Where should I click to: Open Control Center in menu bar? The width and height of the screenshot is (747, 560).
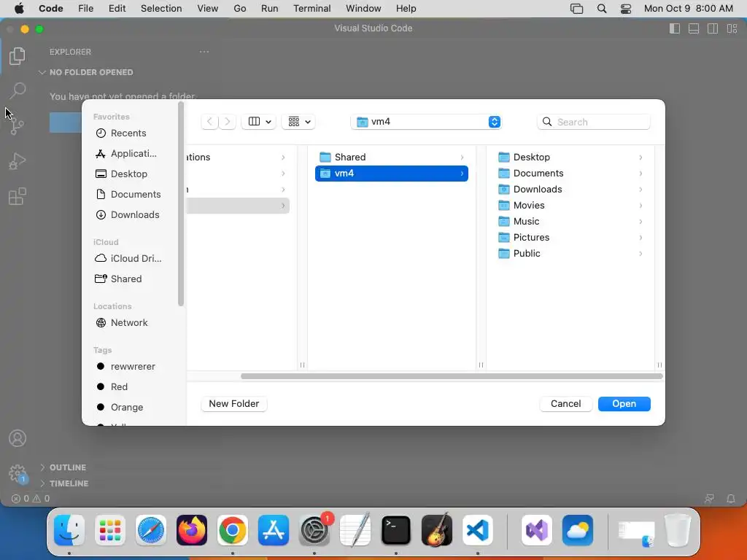626,9
